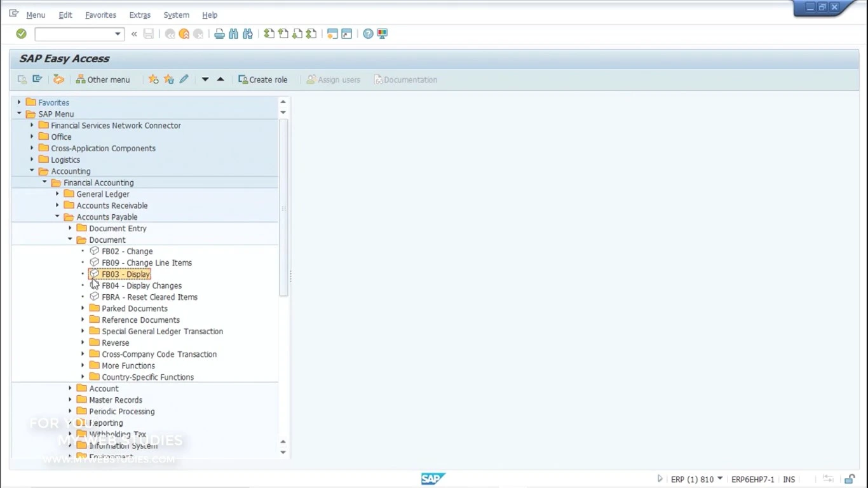Screen dimensions: 868x488
Task: Collapse the Accounts Payable folder
Action: coord(57,217)
